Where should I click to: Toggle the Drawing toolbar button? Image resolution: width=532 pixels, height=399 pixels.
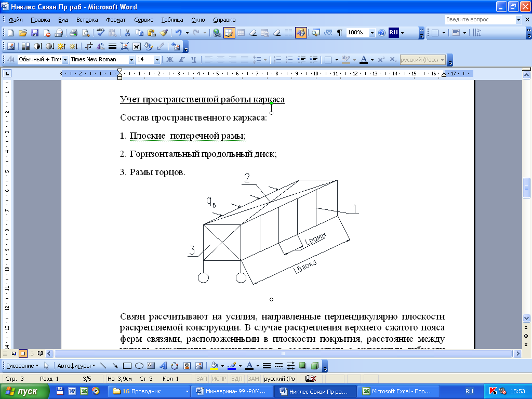(301, 33)
